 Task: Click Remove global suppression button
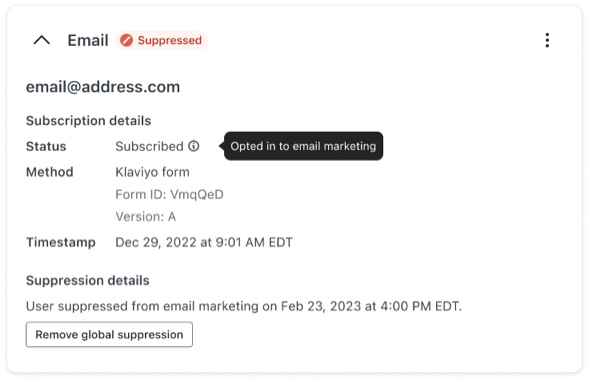(x=109, y=334)
